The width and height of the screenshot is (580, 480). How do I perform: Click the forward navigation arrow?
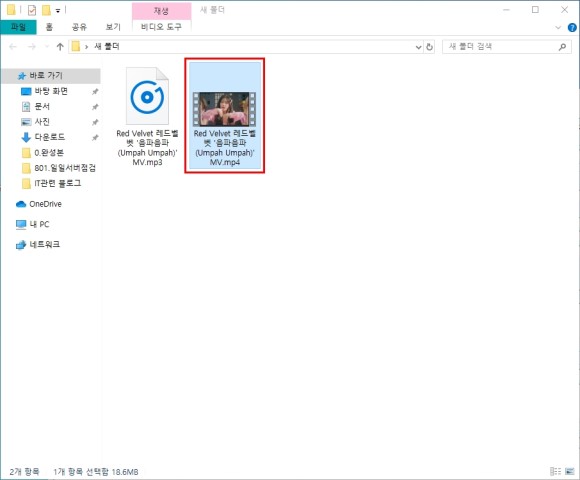(32, 47)
